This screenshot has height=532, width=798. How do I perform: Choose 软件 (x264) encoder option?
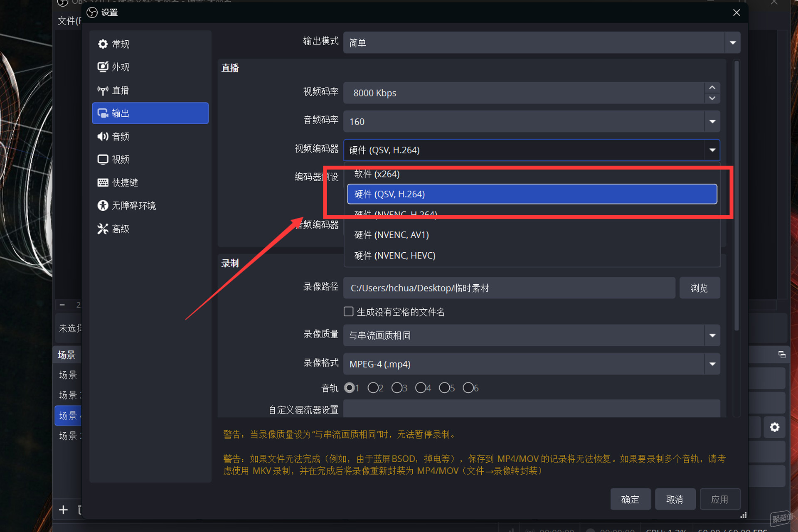pos(377,174)
